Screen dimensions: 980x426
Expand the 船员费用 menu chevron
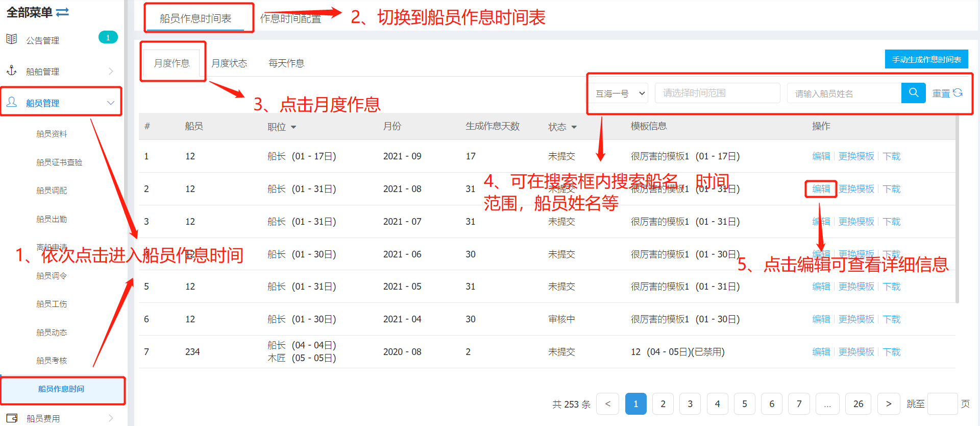pos(111,418)
